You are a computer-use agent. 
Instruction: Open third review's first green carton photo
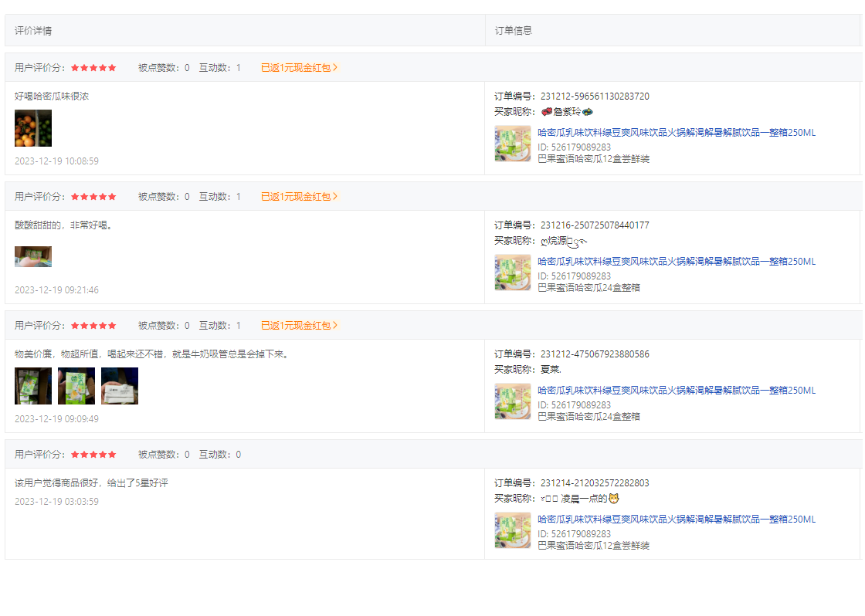[x=33, y=386]
